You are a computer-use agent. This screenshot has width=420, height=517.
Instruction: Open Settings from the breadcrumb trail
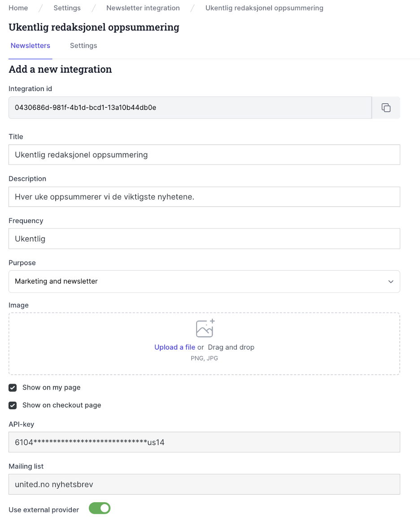click(66, 8)
